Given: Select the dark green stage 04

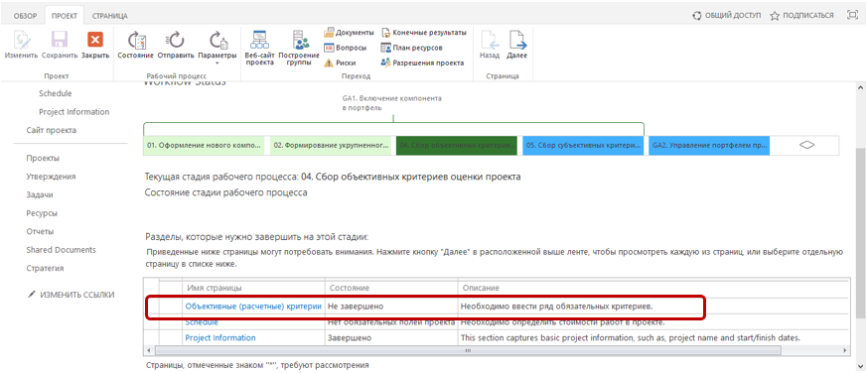Looking at the screenshot, I should [x=457, y=146].
